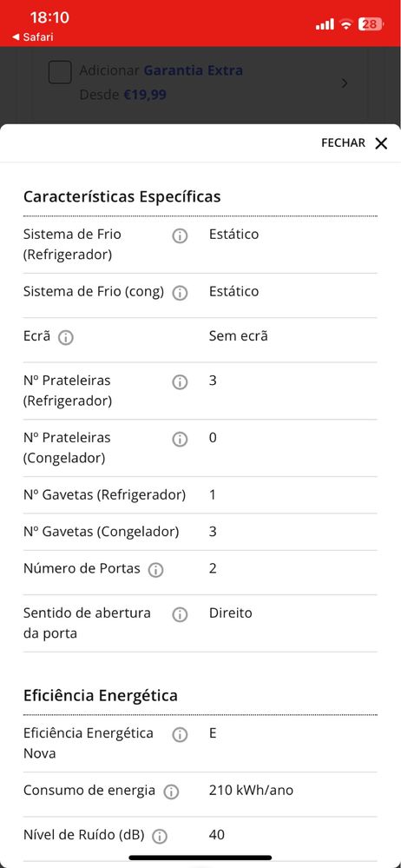Tap the FECHAR text button
The width and height of the screenshot is (401, 868).
[343, 143]
